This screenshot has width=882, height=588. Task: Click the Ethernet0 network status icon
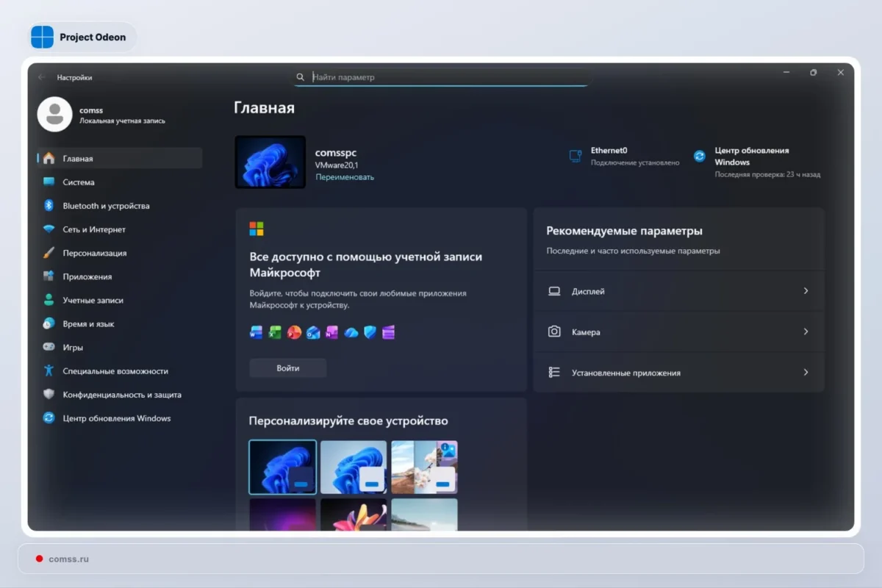[576, 156]
